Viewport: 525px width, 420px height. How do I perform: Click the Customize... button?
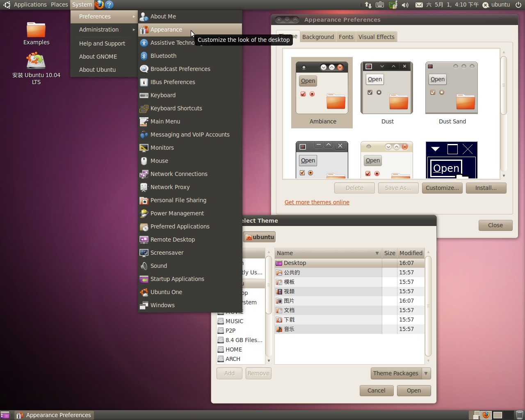(442, 188)
